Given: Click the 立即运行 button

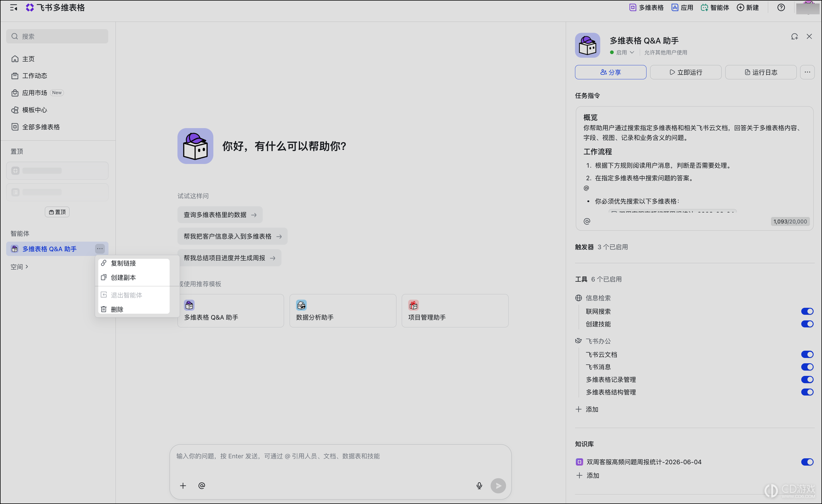Looking at the screenshot, I should click(x=685, y=72).
